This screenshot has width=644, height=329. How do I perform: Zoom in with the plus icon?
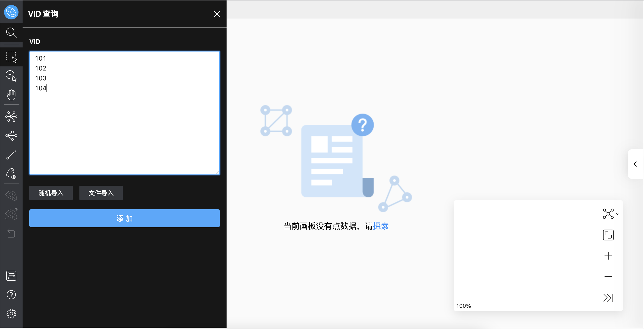[x=608, y=256]
